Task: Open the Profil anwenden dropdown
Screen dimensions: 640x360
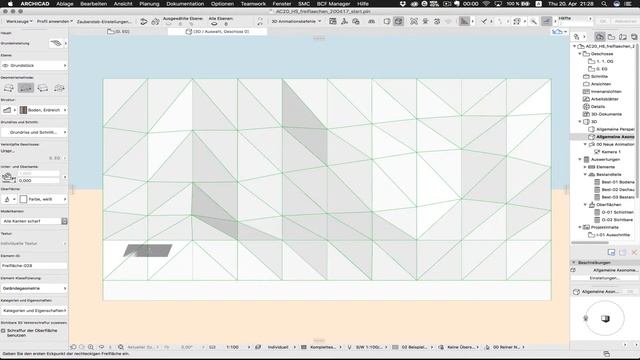Action: coord(54,21)
